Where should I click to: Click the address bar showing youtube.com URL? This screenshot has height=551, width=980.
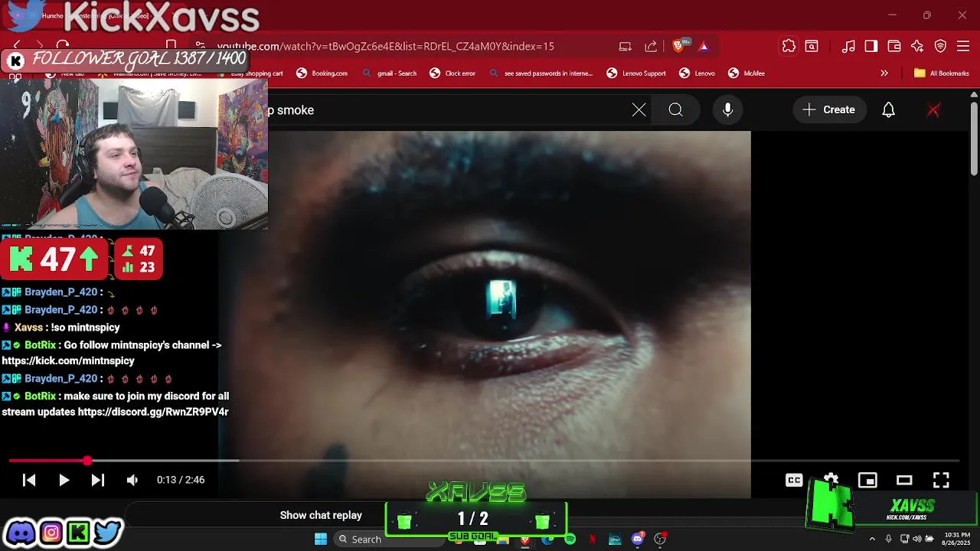385,46
